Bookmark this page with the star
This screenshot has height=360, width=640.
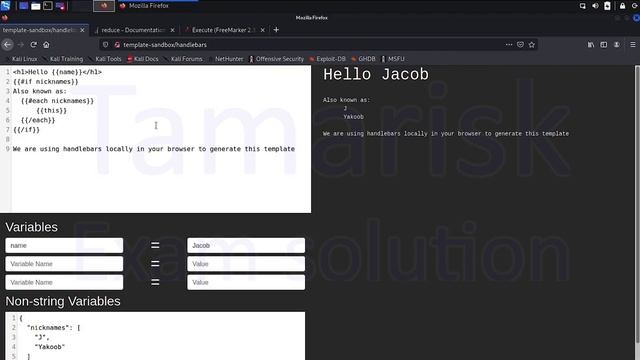click(531, 45)
